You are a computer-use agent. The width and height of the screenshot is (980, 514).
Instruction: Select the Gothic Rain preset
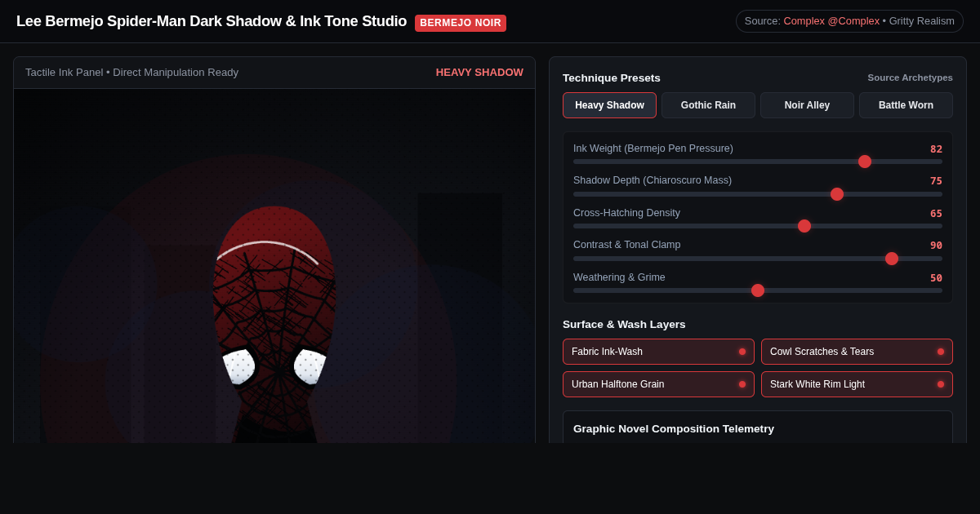pos(708,105)
